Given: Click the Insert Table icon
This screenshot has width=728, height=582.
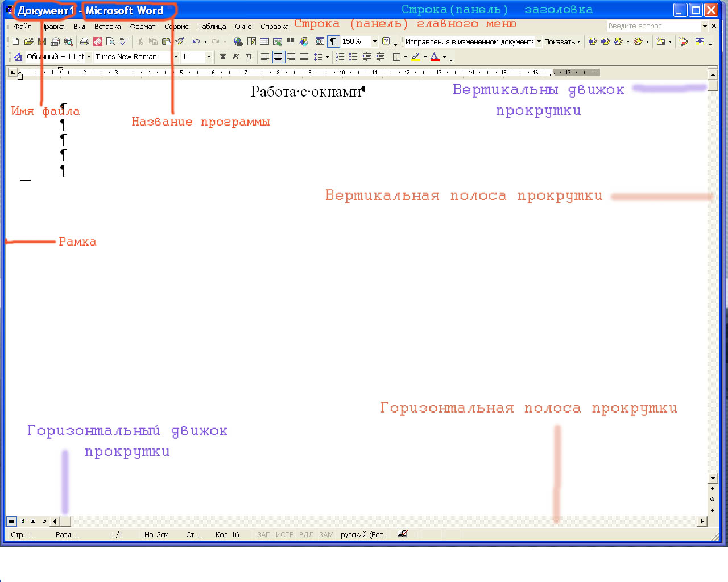Looking at the screenshot, I should 264,41.
